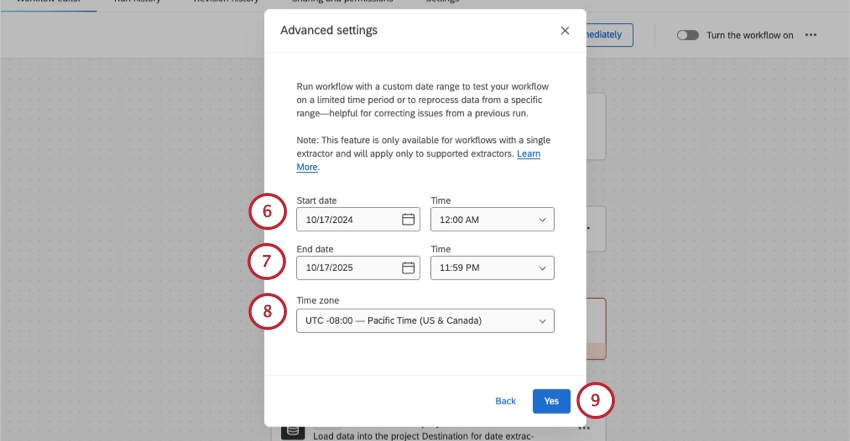Close the Advanced settings dialog

(x=565, y=31)
